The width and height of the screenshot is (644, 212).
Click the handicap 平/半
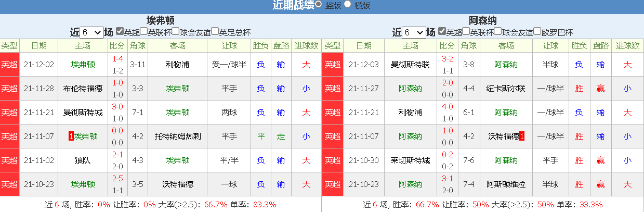coord(229,160)
